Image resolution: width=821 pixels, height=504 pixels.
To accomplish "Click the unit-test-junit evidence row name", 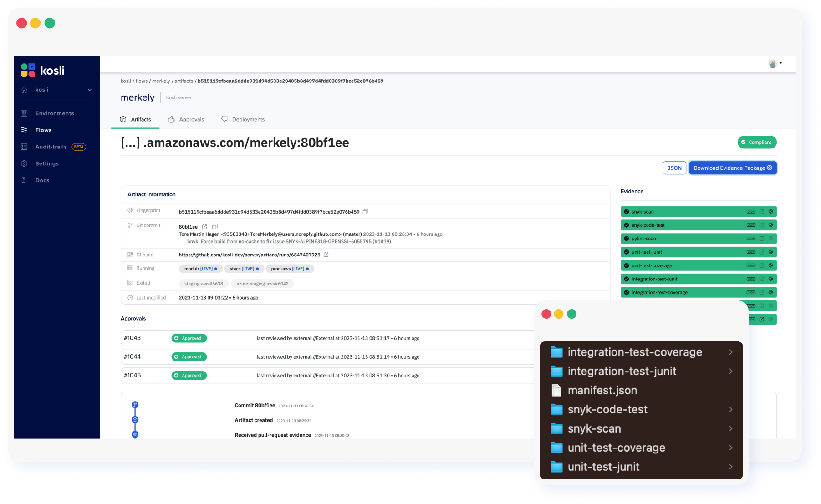I will point(647,252).
